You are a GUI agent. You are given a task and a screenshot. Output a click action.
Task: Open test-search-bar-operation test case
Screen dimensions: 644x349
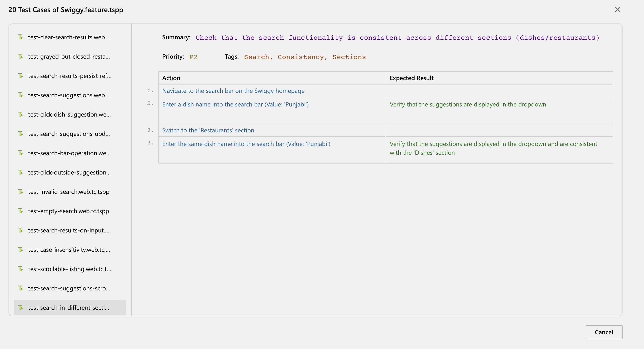click(x=70, y=153)
